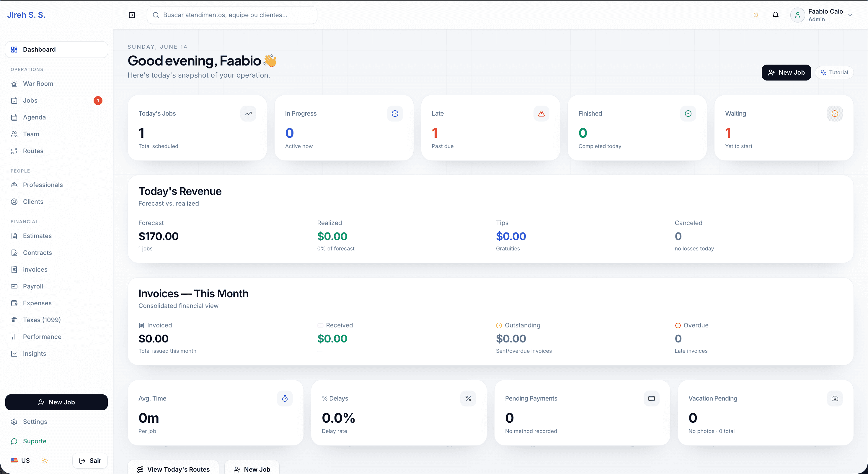The height and width of the screenshot is (474, 868).
Task: Click the Taxes bank building icon
Action: 14,320
